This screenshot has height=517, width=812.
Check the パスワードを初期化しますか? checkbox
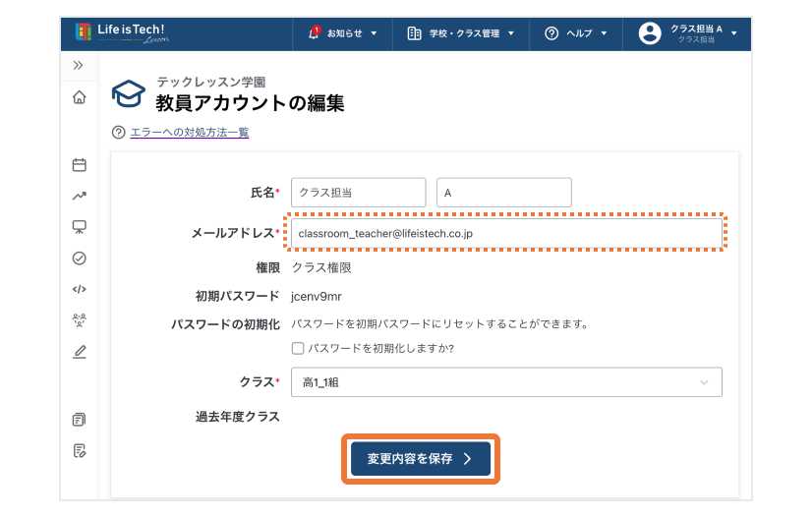coord(298,348)
